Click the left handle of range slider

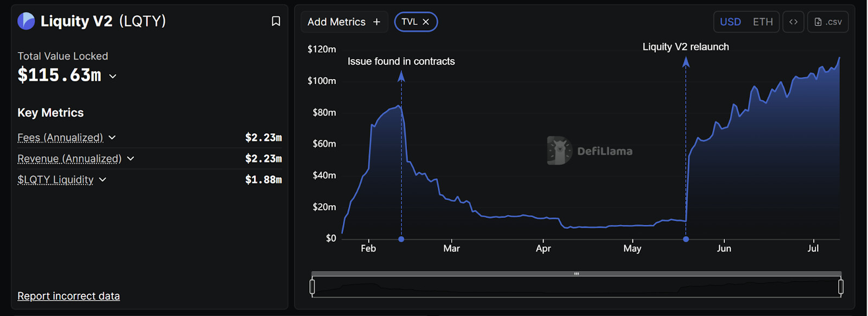(312, 287)
